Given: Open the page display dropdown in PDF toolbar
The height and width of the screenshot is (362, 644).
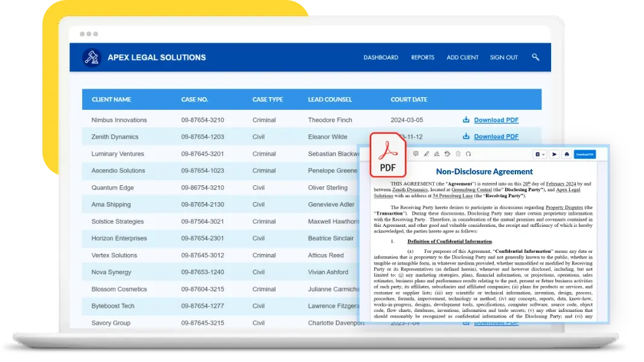Looking at the screenshot, I should coord(540,154).
